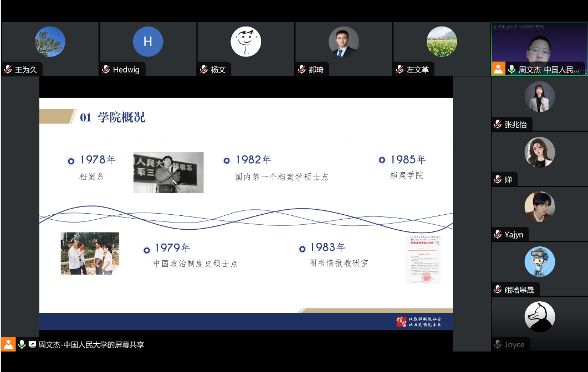Click the 硪嗜皋晟 participant name label
The height and width of the screenshot is (372, 588).
(519, 290)
